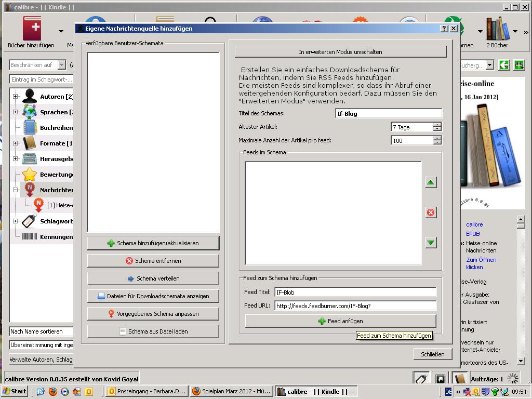The image size is (532, 399).
Task: Click the Schema verteilen button
Action: point(153,278)
